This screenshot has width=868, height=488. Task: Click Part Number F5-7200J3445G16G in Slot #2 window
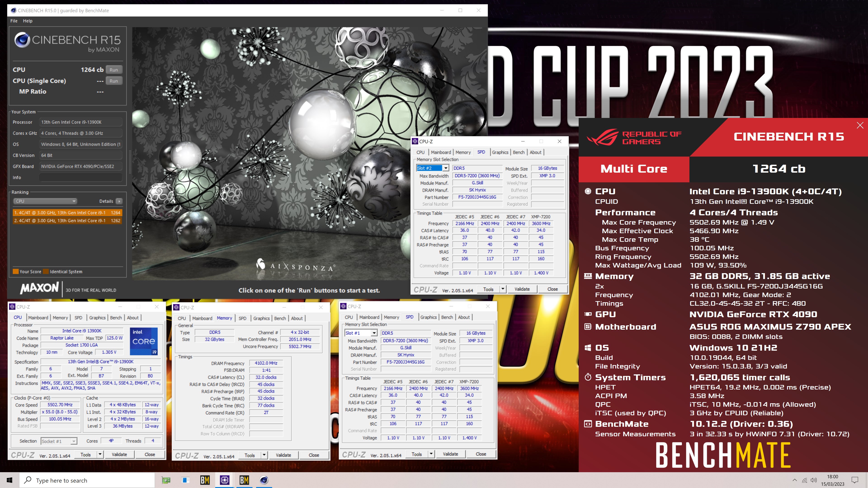click(x=477, y=197)
